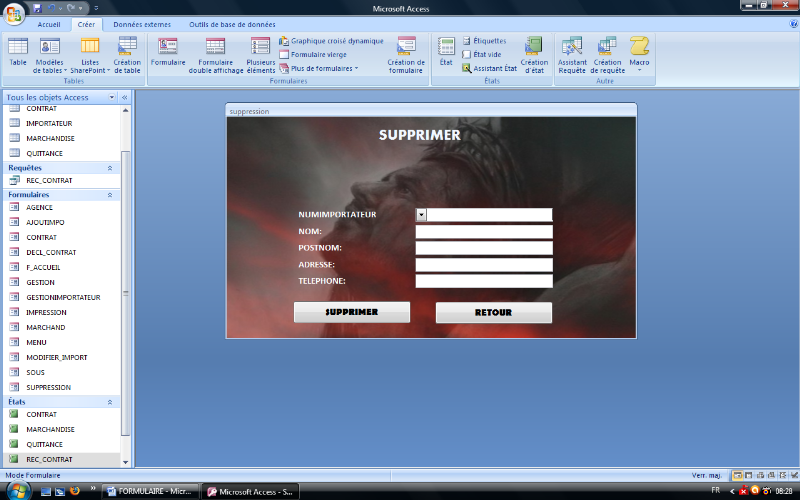Select the Créer ribbon tab
This screenshot has width=800, height=500.
86,24
